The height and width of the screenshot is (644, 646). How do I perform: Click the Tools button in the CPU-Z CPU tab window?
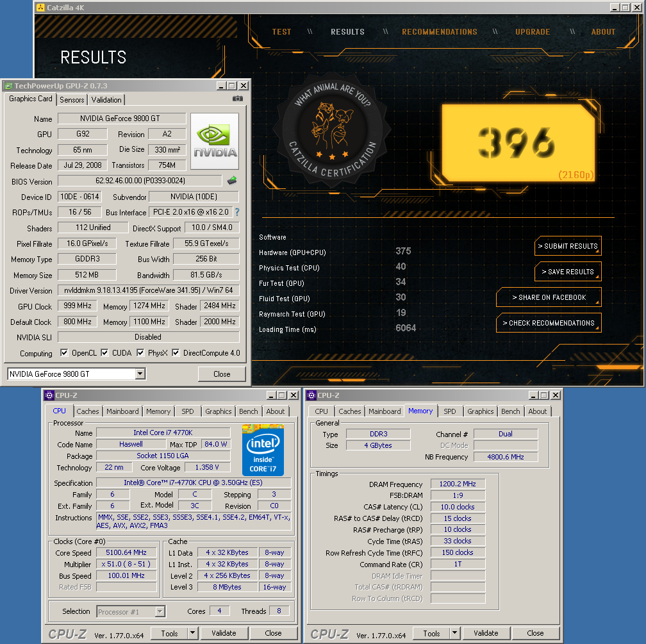[x=169, y=633]
